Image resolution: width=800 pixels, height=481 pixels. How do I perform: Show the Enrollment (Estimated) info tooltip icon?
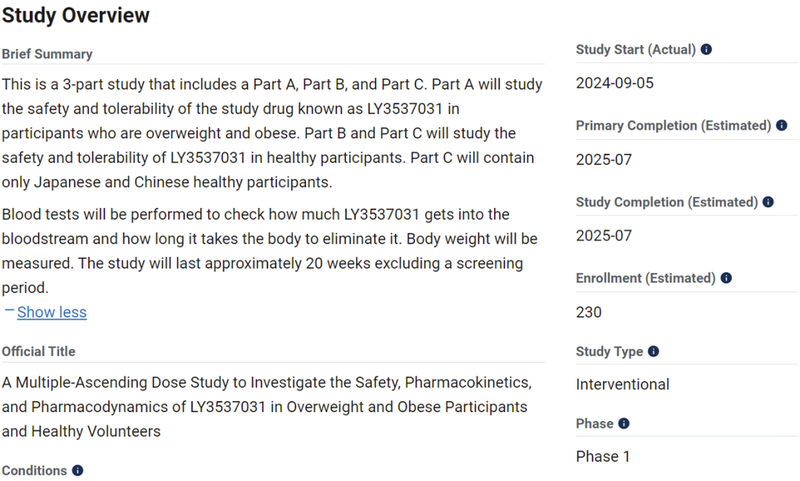726,278
